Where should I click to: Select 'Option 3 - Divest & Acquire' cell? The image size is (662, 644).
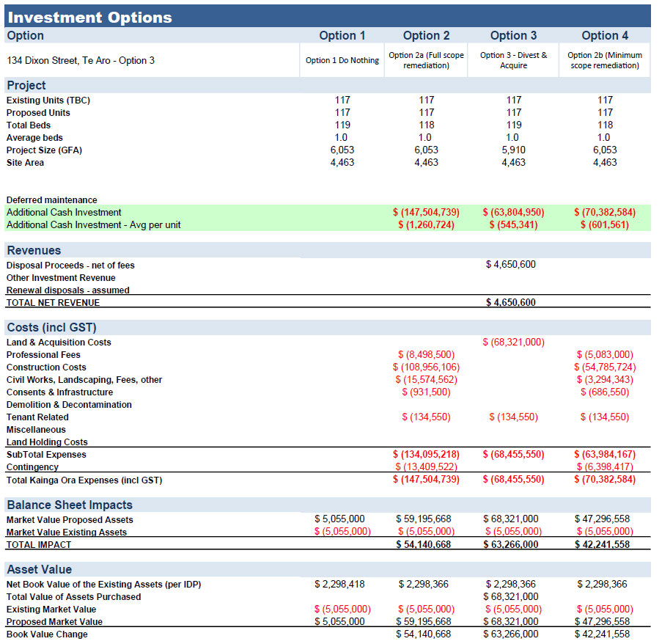[513, 60]
